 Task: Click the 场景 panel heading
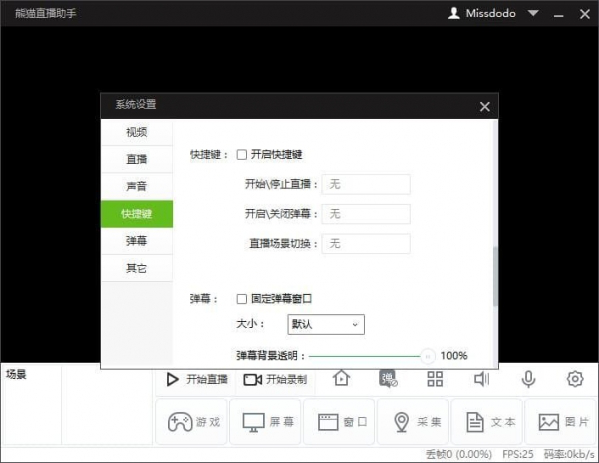(x=16, y=374)
